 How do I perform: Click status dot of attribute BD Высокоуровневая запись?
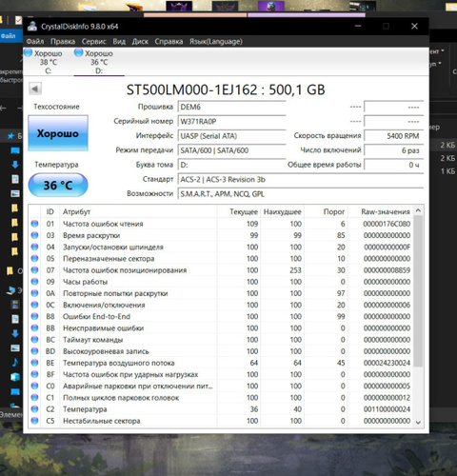[34, 351]
